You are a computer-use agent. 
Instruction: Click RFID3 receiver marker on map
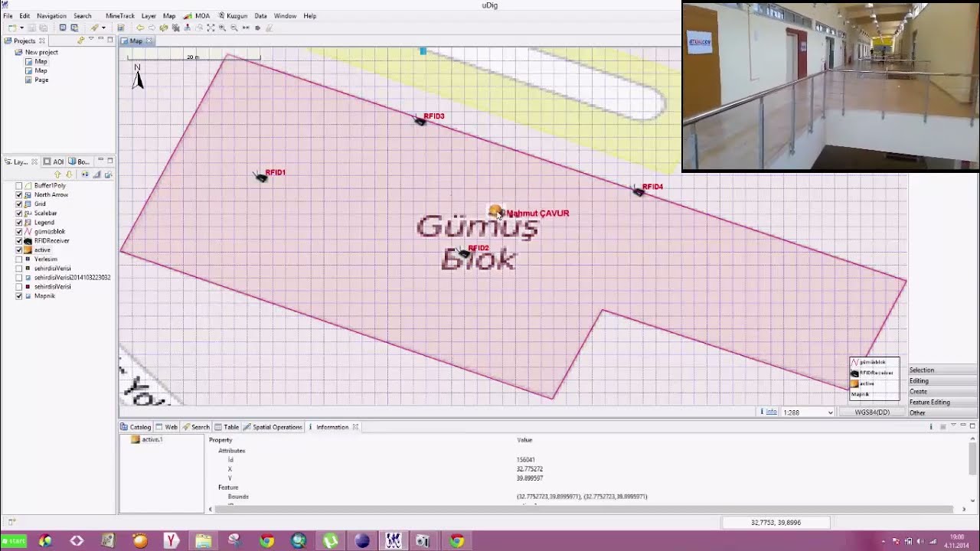[420, 121]
